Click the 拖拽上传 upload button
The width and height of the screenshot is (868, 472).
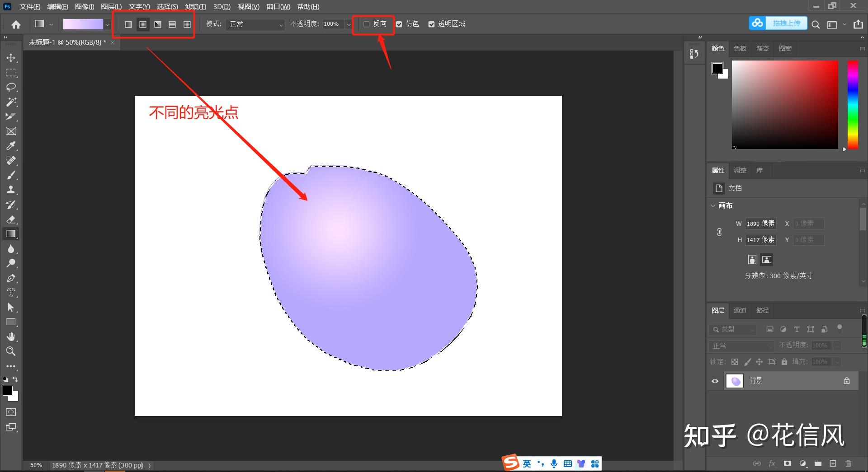(778, 23)
